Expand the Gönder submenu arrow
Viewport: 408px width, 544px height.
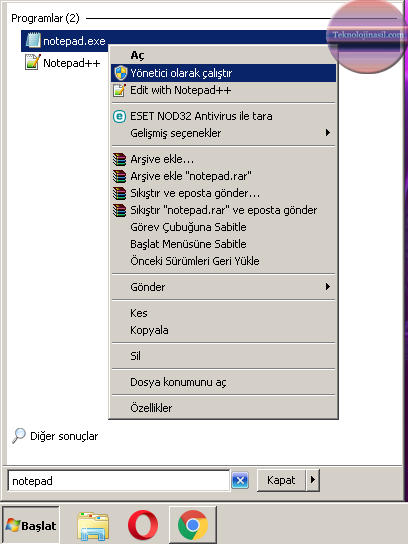tap(328, 287)
